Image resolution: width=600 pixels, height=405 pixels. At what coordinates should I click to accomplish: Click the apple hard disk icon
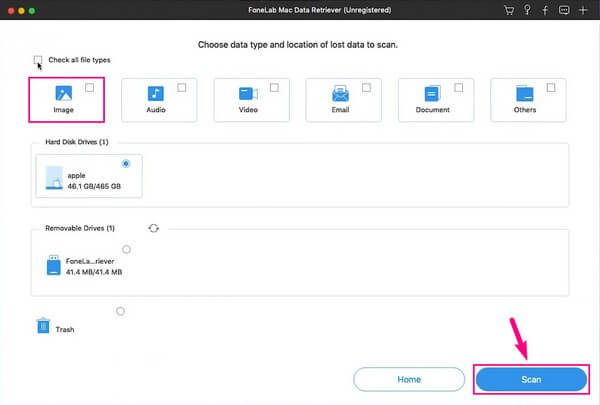click(54, 178)
